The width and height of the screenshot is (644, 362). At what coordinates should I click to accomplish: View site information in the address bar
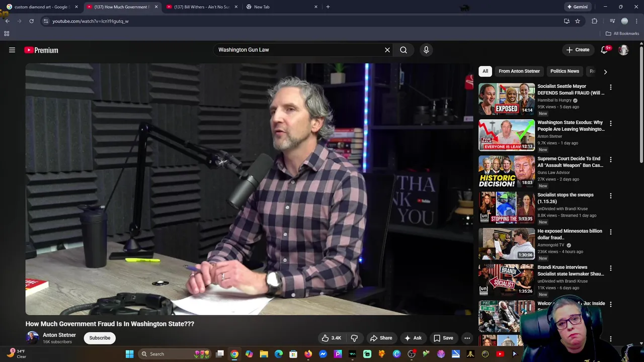[x=46, y=21]
